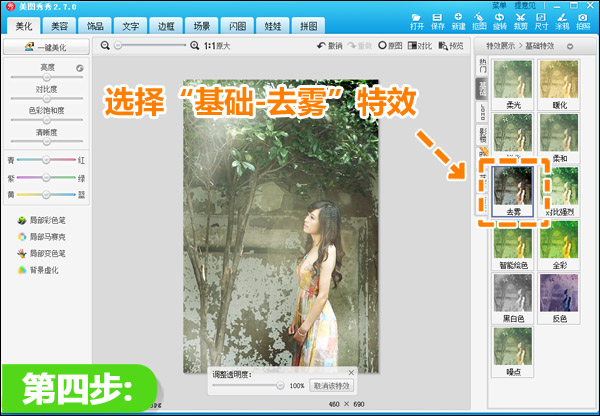
Task: Click the 取消该特效 cancel effect button
Action: coord(331,385)
